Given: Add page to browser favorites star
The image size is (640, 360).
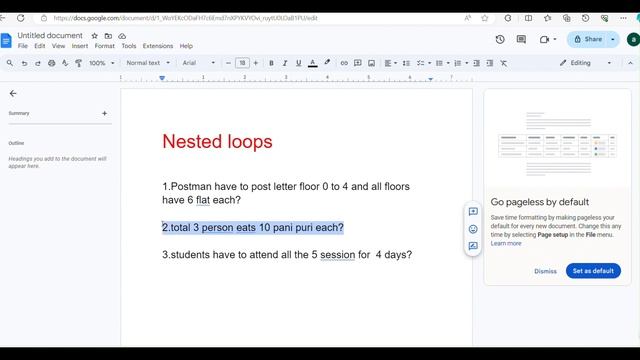Looking at the screenshot, I should (484, 18).
